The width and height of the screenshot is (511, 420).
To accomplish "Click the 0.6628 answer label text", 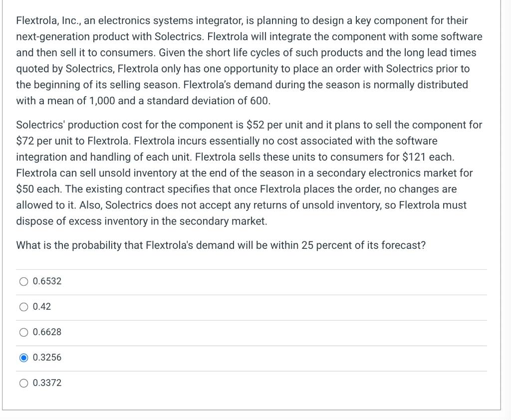I will tap(46, 332).
